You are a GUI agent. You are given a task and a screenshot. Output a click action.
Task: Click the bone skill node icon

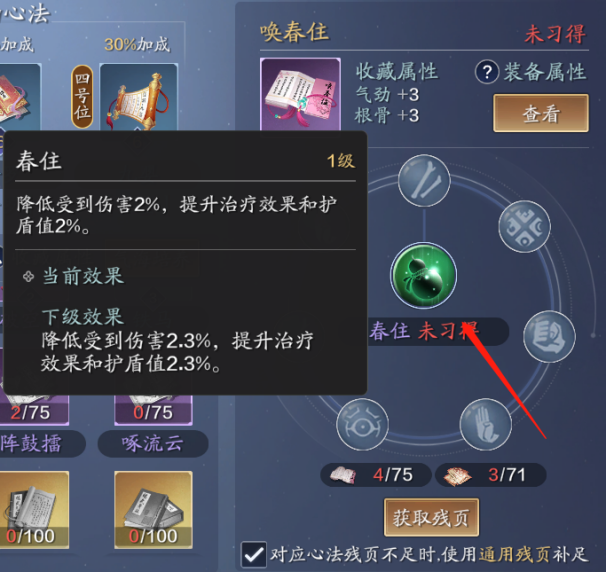point(424,180)
